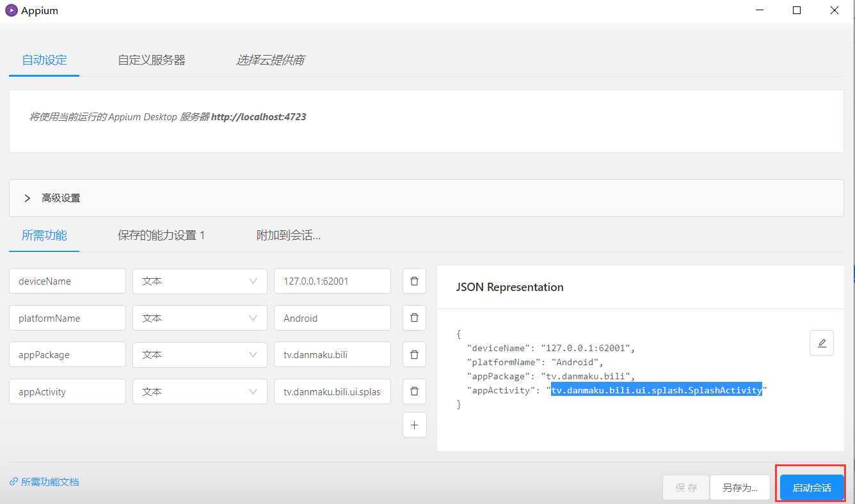Open the 选择云提供商 tab
Image resolution: width=855 pixels, height=504 pixels.
[270, 59]
